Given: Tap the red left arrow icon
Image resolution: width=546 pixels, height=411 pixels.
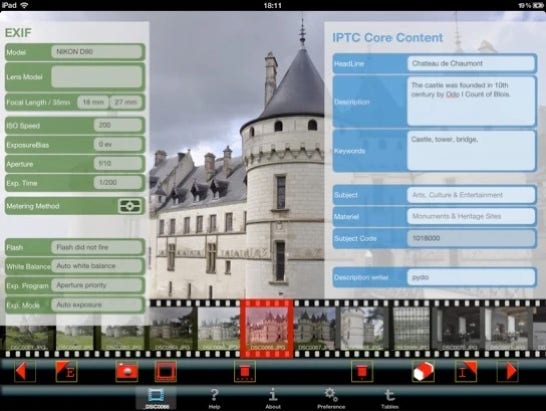Looking at the screenshot, I should (x=25, y=371).
